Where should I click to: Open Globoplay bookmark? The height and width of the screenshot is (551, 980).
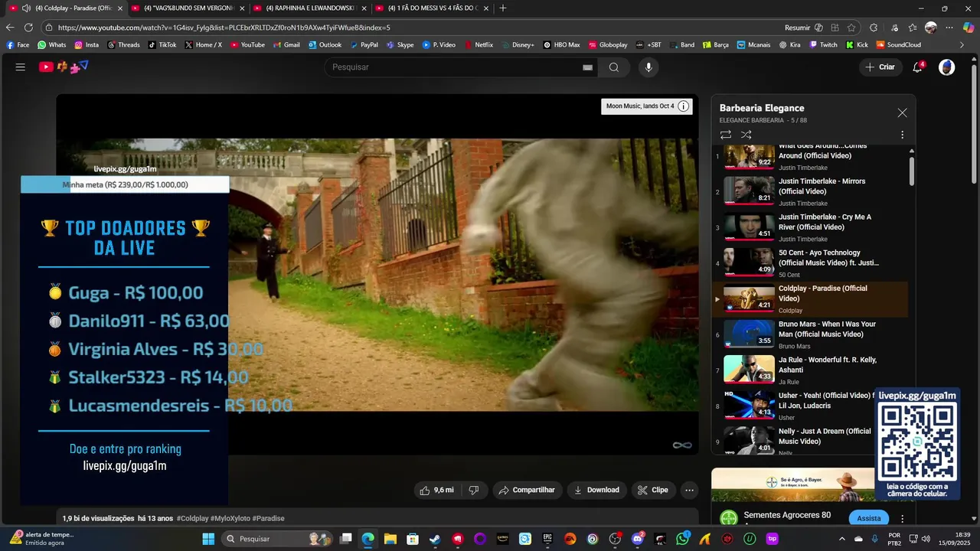click(608, 45)
